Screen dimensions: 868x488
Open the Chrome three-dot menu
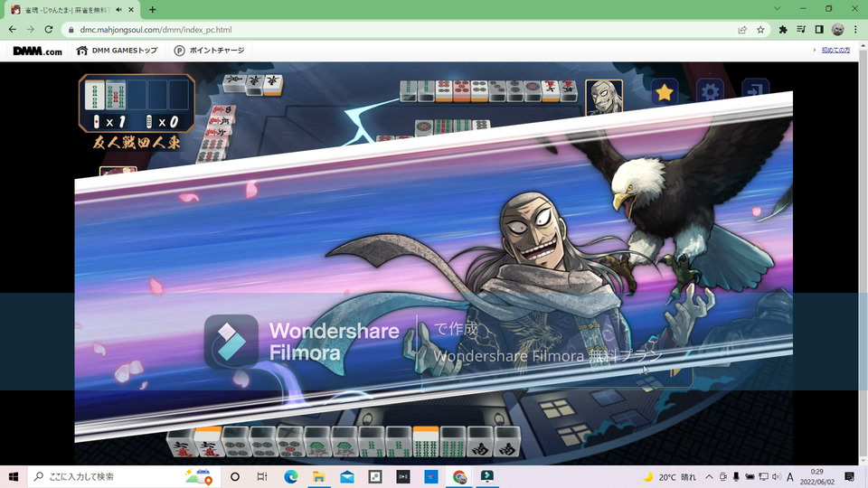click(x=856, y=29)
